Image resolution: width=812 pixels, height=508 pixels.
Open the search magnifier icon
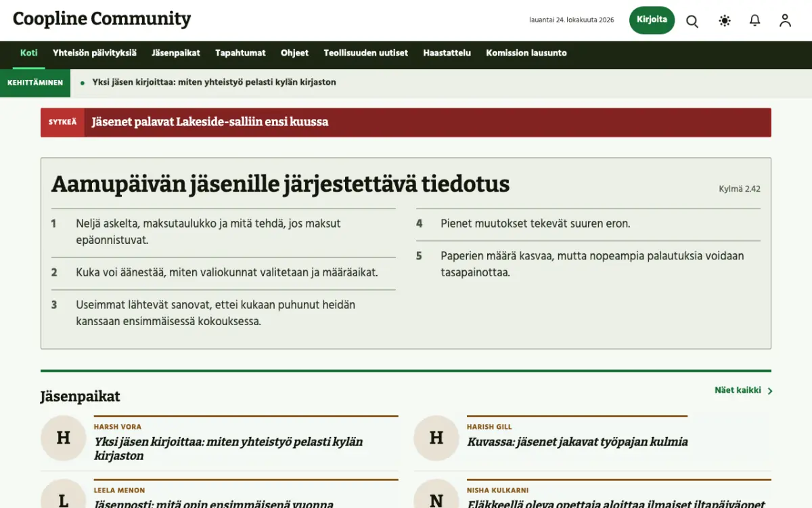click(692, 21)
